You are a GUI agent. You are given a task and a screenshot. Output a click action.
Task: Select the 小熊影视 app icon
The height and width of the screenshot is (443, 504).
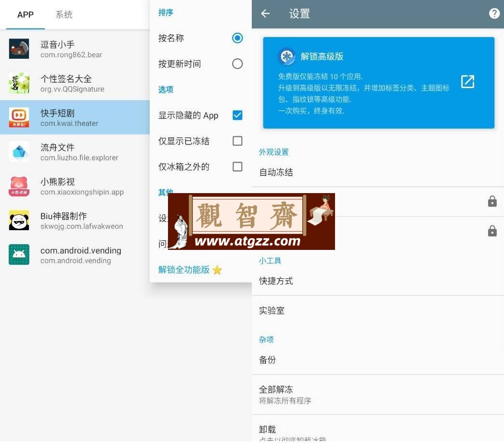pos(19,186)
